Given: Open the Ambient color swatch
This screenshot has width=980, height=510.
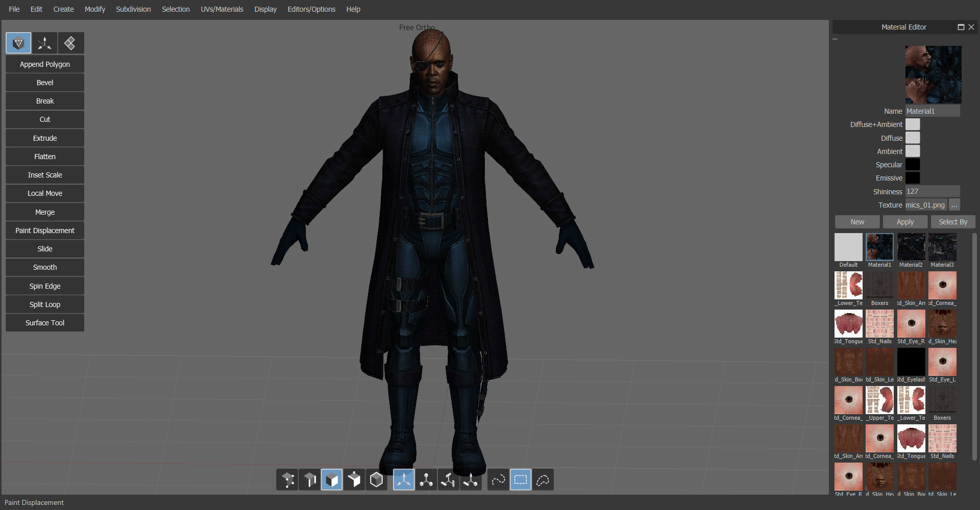Looking at the screenshot, I should click(x=913, y=151).
